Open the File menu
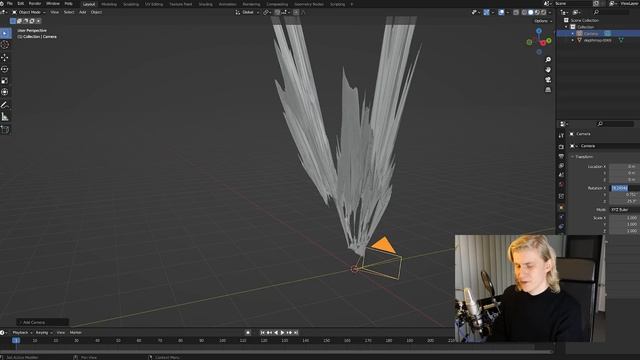The height and width of the screenshot is (360, 640). (10, 4)
